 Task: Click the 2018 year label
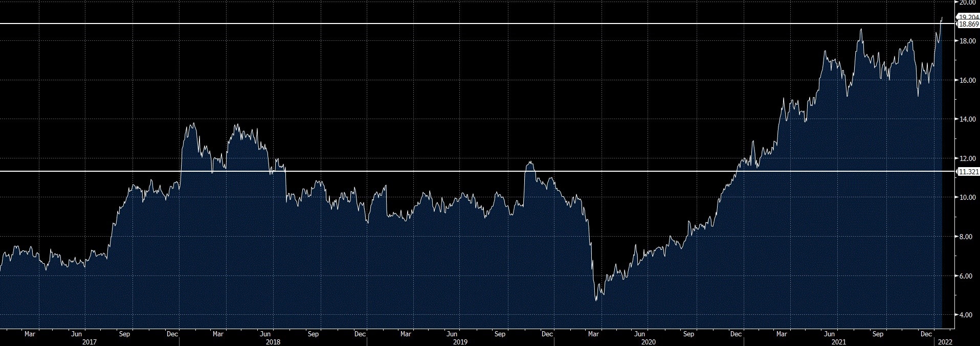[273, 342]
